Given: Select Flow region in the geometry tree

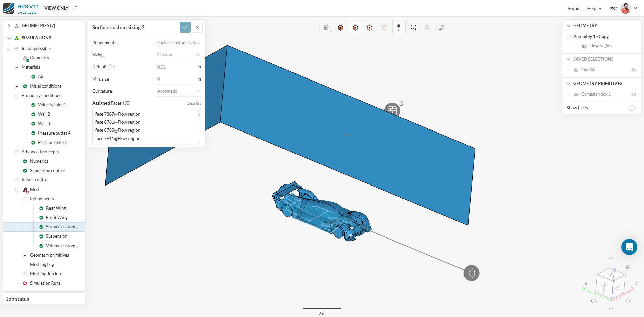Looking at the screenshot, I should click(600, 46).
